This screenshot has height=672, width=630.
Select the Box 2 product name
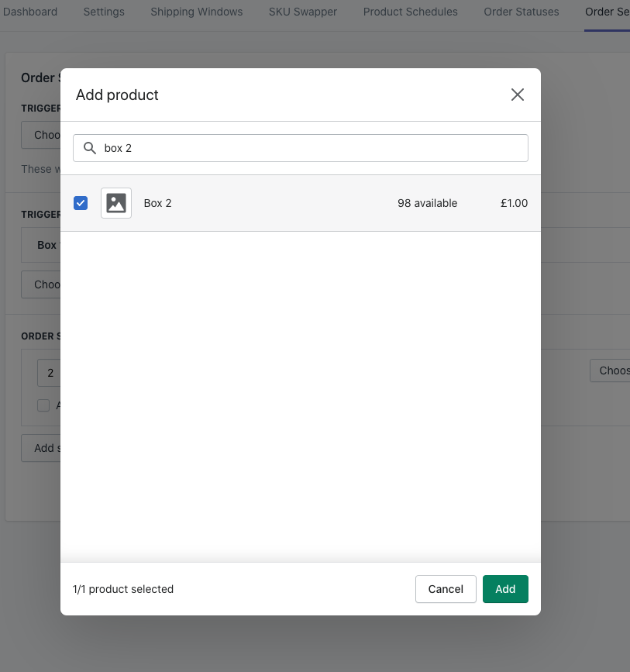158,203
